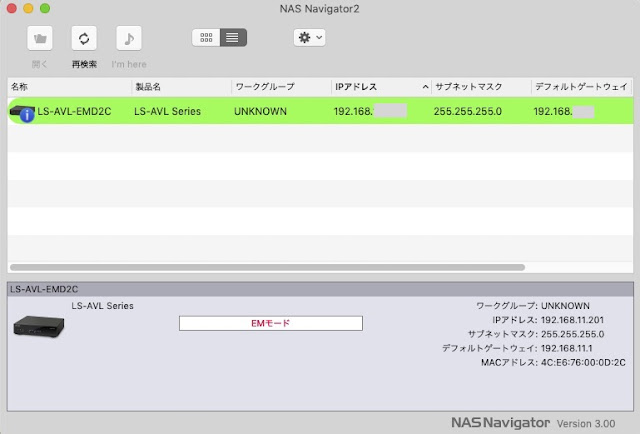Screen dimensions: 640x434
Task: Click the 再検索 refresh icon
Action: pyautogui.click(x=84, y=38)
